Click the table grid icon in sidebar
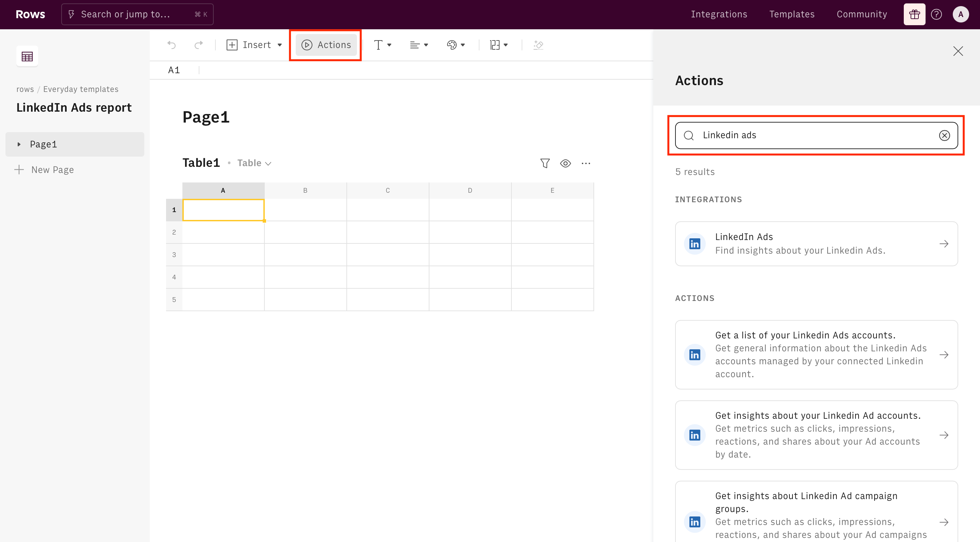 click(27, 57)
